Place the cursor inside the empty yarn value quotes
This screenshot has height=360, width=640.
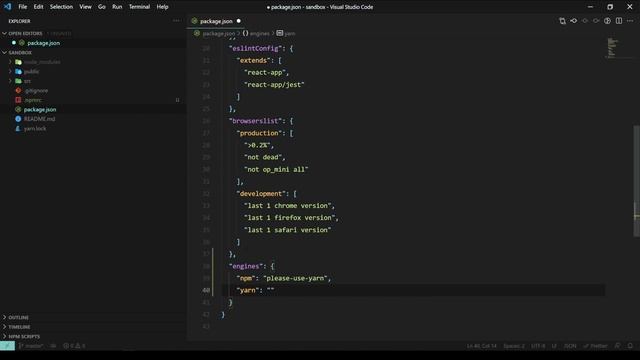(x=271, y=290)
